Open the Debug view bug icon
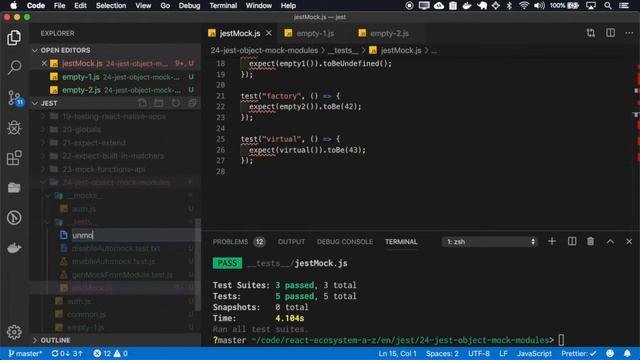This screenshot has height=360, width=640. pyautogui.click(x=14, y=128)
